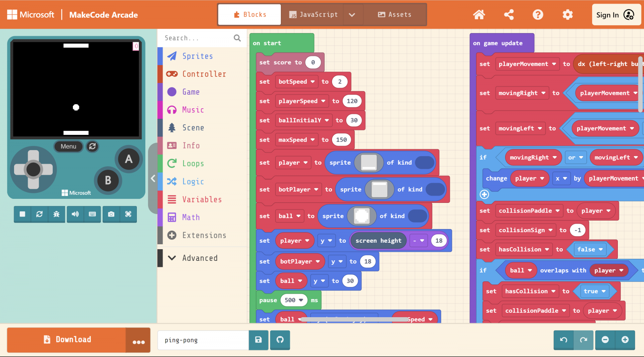Go to the Home screen icon
Viewport: 644px width, 357px height.
tap(479, 15)
